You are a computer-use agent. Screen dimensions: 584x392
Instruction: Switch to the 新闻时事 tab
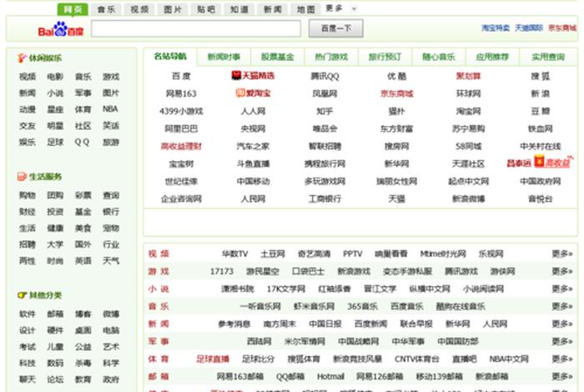[x=224, y=57]
